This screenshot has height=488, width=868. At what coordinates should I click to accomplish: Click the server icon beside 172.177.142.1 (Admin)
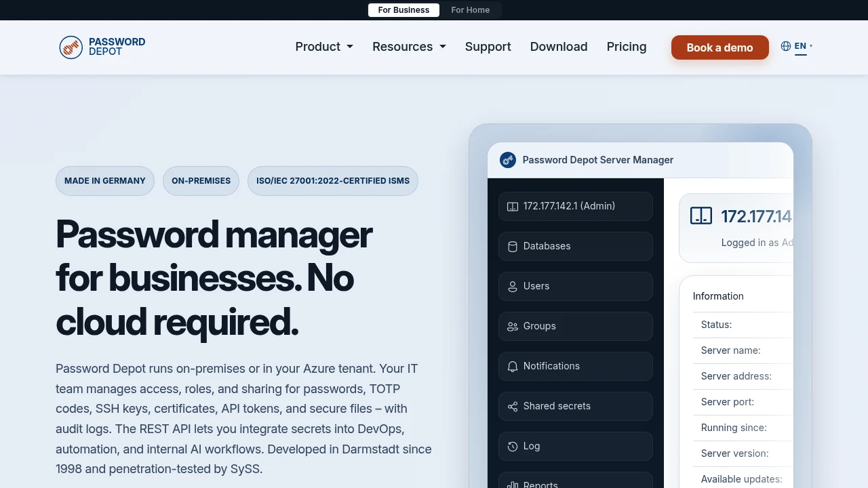513,206
